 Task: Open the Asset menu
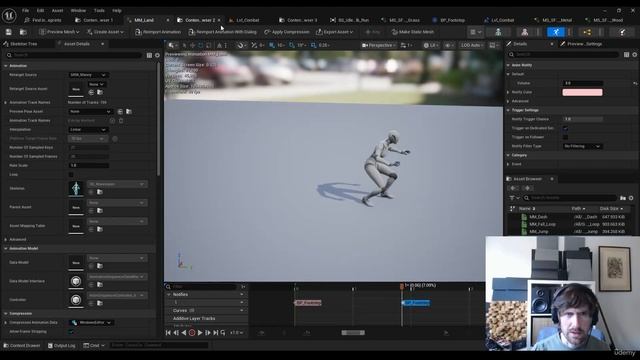pos(57,11)
